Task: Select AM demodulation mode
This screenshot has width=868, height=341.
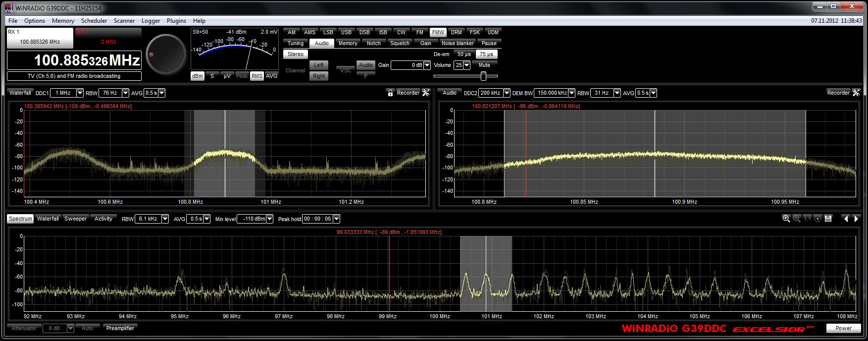Action: coord(292,32)
